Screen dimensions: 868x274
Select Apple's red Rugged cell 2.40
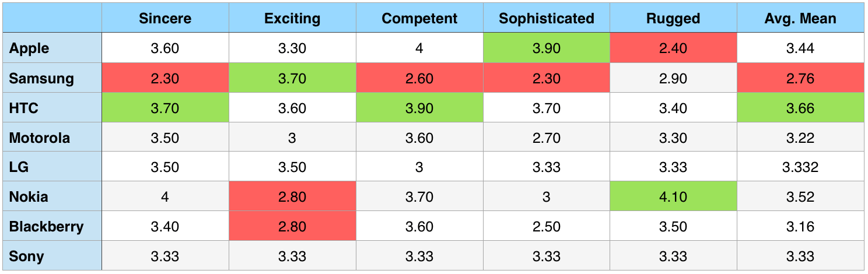coord(673,48)
